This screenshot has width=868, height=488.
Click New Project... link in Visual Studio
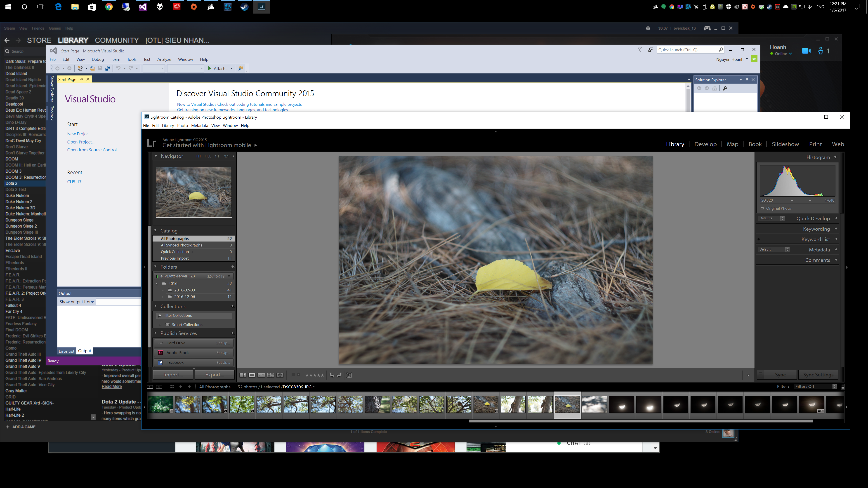(x=80, y=134)
